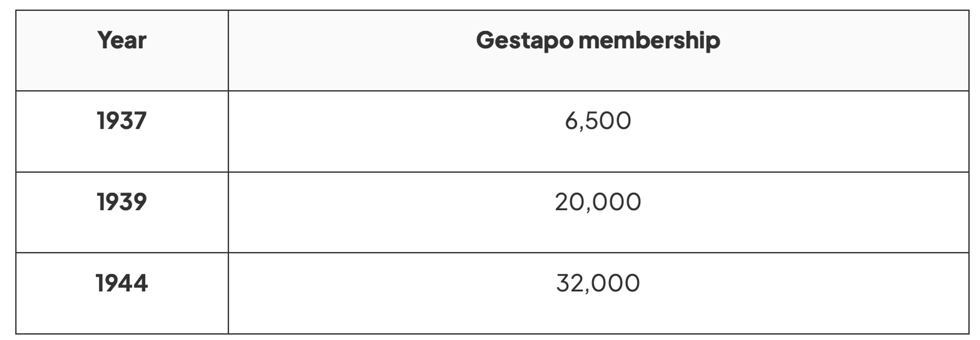Click column divider between 1937 and 6,500
Image resolution: width=980 pixels, height=340 pixels.
click(228, 131)
